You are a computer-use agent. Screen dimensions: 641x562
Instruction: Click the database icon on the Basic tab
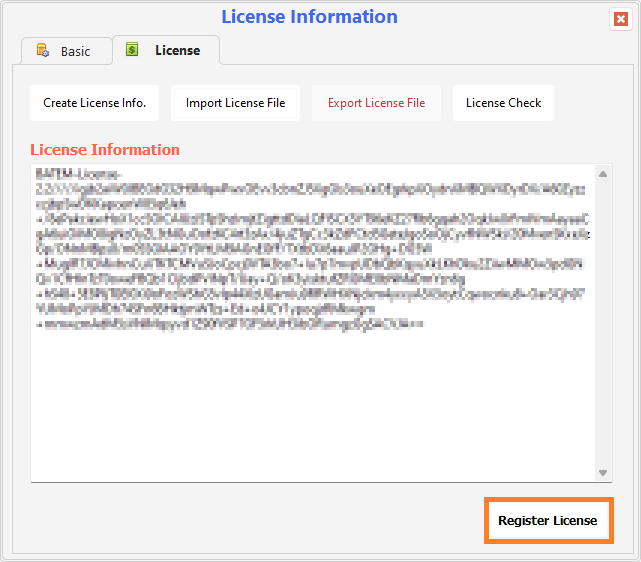pyautogui.click(x=42, y=51)
